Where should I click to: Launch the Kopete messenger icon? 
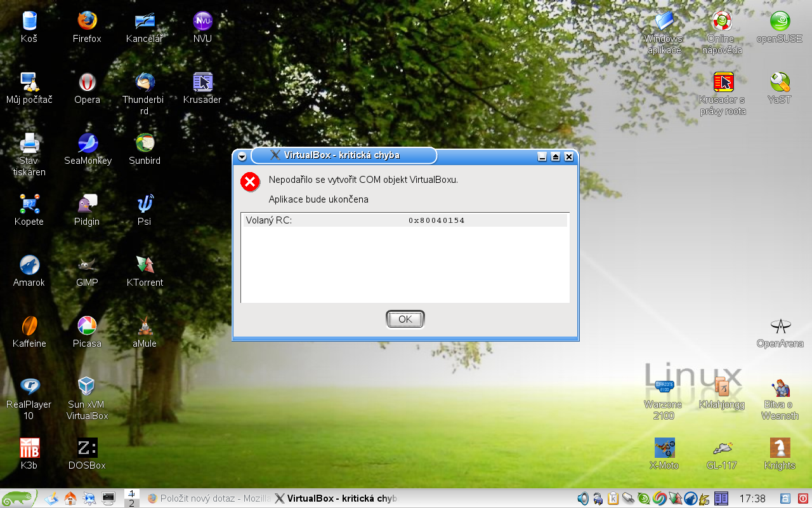point(29,210)
